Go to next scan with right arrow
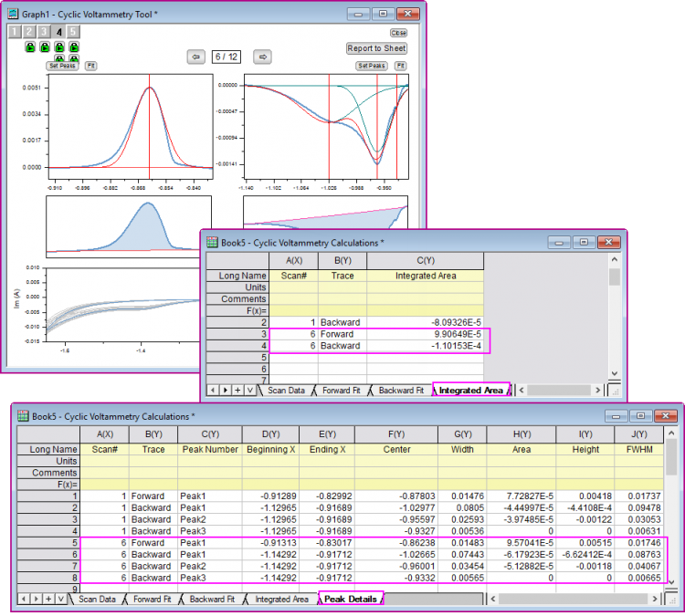Screen dimensions: 685x616 point(262,57)
